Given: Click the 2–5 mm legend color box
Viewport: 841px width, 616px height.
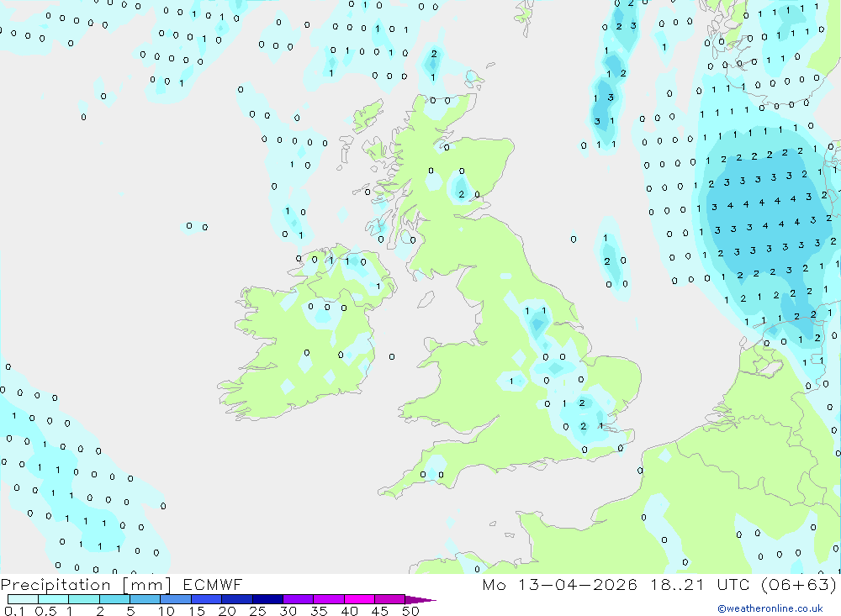Looking at the screenshot, I should coord(114,599).
